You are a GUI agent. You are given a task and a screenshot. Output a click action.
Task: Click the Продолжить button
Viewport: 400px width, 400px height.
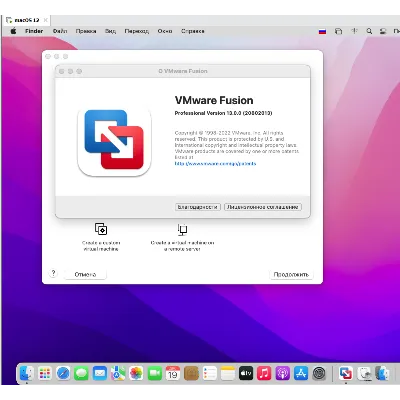point(291,274)
